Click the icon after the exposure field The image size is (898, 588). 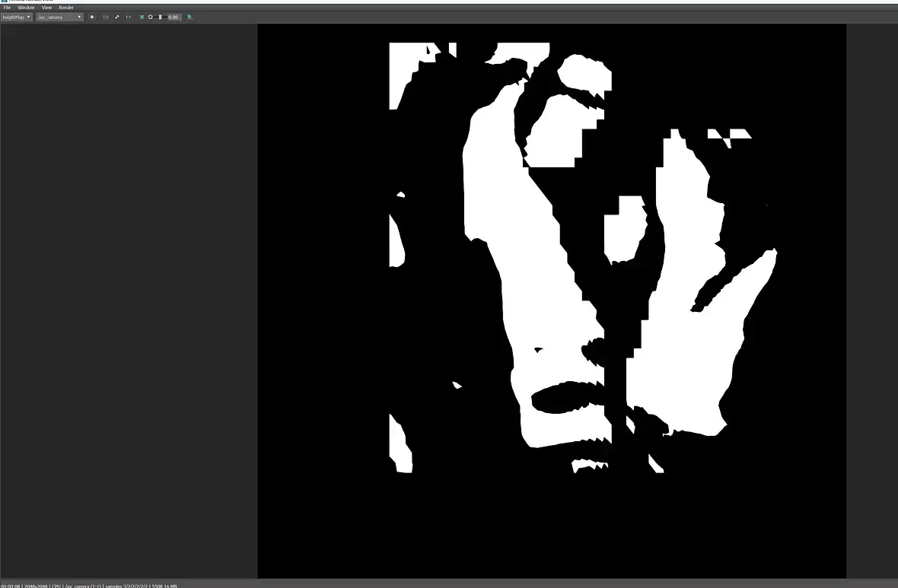pyautogui.click(x=190, y=17)
